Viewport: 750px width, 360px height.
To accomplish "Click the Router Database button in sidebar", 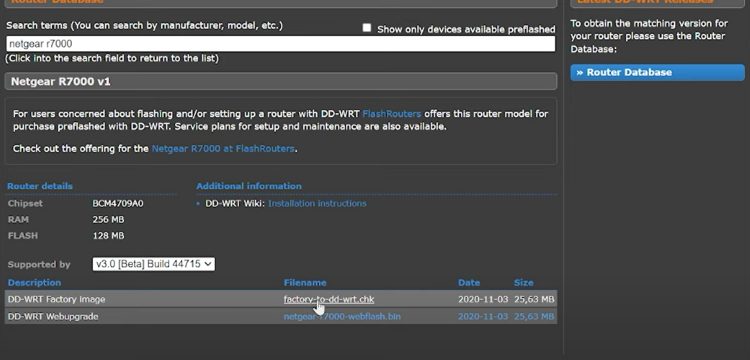I will [x=657, y=73].
